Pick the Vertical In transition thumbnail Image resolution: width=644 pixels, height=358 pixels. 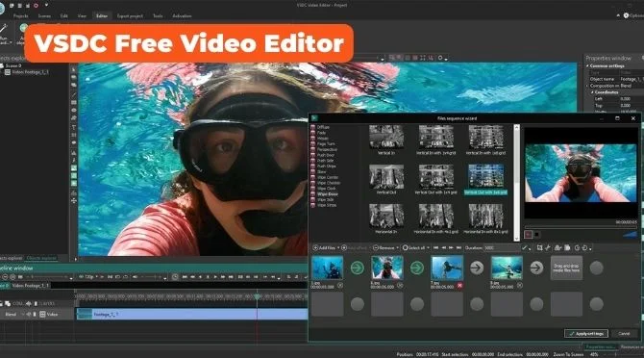(x=386, y=137)
